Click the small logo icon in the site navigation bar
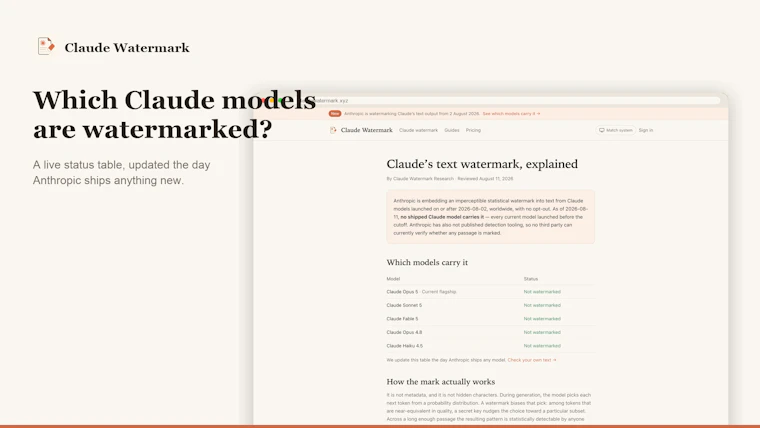This screenshot has width=760, height=428. [333, 130]
